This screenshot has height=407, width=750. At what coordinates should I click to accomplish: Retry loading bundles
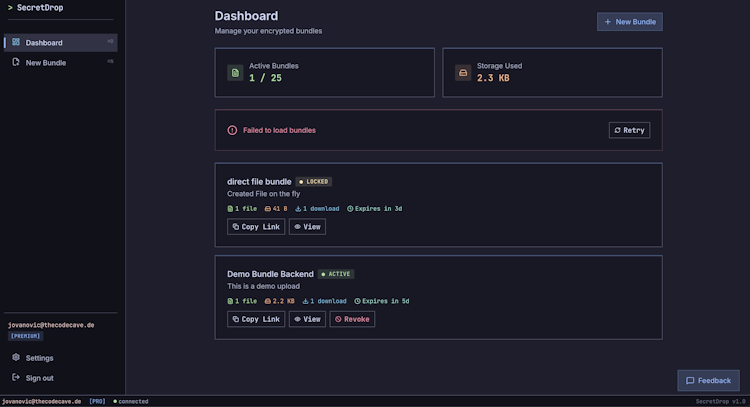tap(629, 130)
